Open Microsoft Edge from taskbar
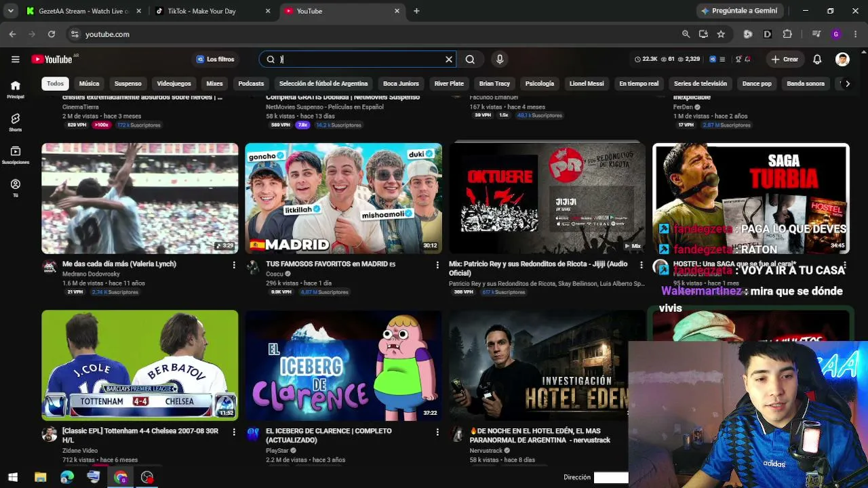This screenshot has height=488, width=868. [x=66, y=478]
